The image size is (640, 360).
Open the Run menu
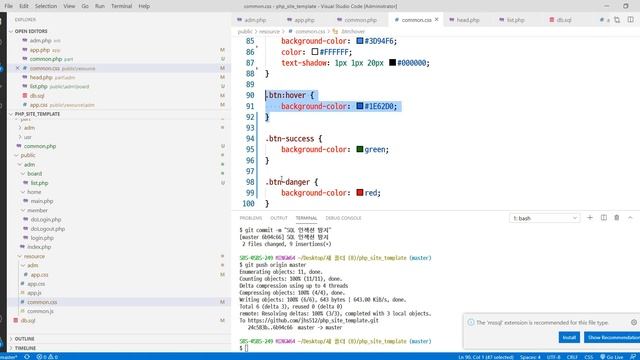[x=100, y=6]
